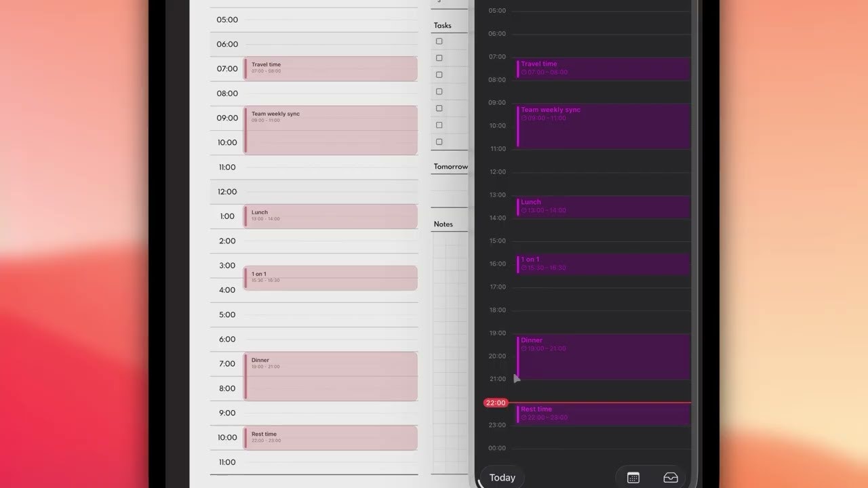868x488 pixels.
Task: Check the second task checkbox
Action: pyautogui.click(x=439, y=58)
